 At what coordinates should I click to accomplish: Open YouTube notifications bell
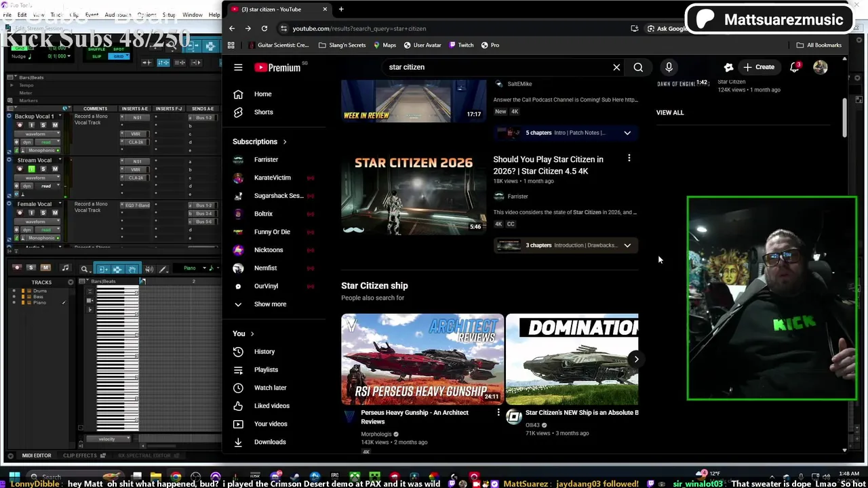coord(795,67)
